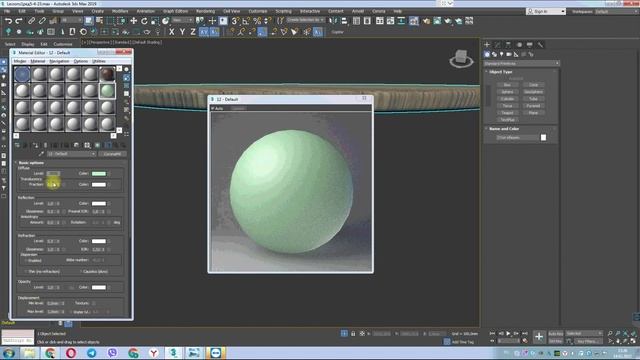Open the reference coordinate system View dropdown
The image size is (640, 360).
(182, 20)
